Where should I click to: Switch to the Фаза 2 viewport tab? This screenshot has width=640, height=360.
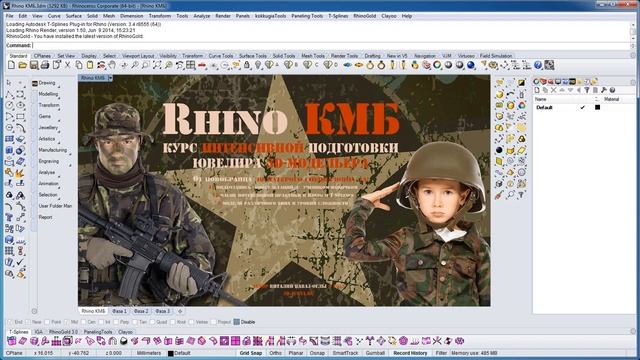click(141, 311)
